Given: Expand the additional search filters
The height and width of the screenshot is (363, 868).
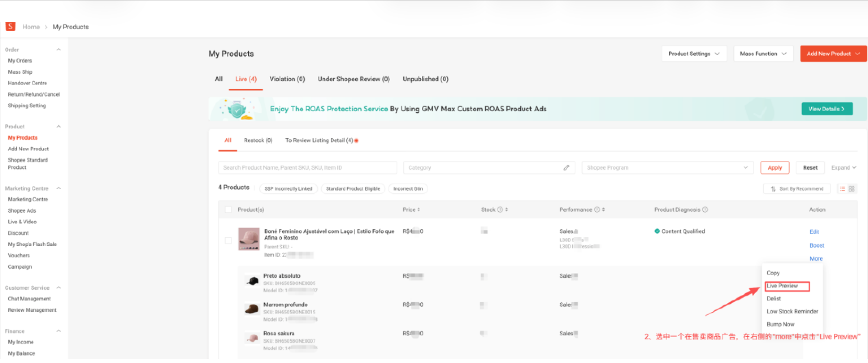Looking at the screenshot, I should [844, 167].
